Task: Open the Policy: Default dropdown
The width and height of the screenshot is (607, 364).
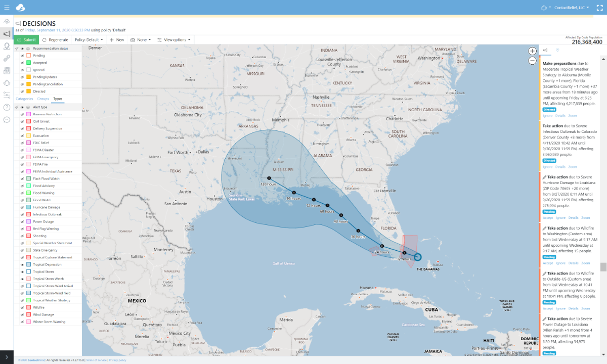Action: tap(89, 39)
